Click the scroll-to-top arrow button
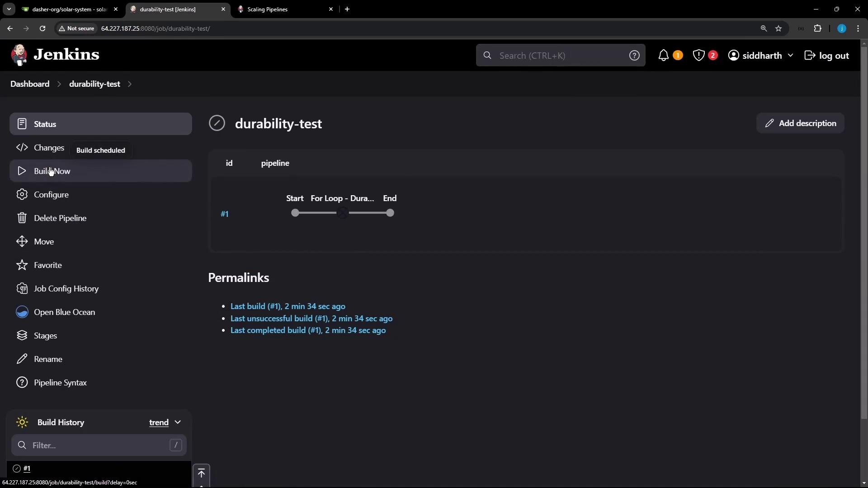The width and height of the screenshot is (868, 488). pos(201,473)
